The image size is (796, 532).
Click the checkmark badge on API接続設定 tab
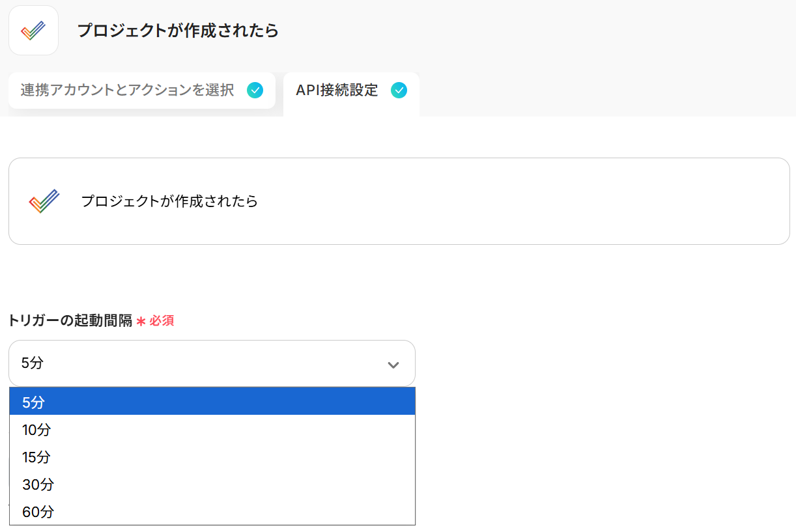(399, 91)
